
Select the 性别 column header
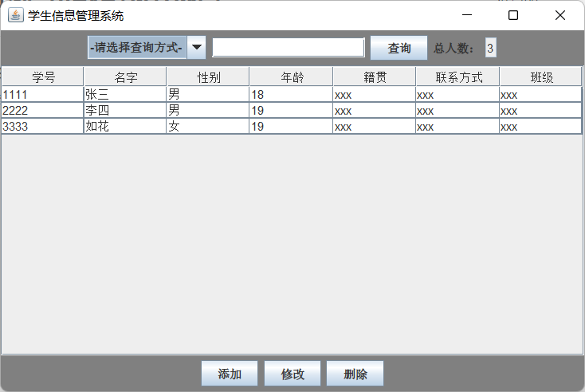pos(208,76)
